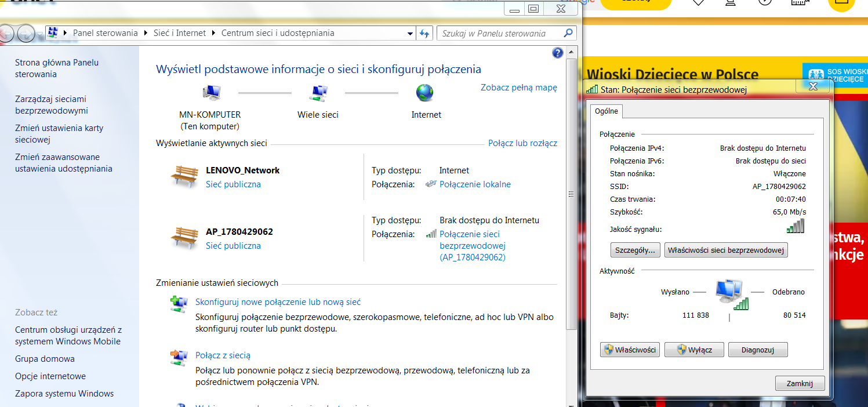
Task: Click the AP_1780429062 network bench icon
Action: pos(184,237)
